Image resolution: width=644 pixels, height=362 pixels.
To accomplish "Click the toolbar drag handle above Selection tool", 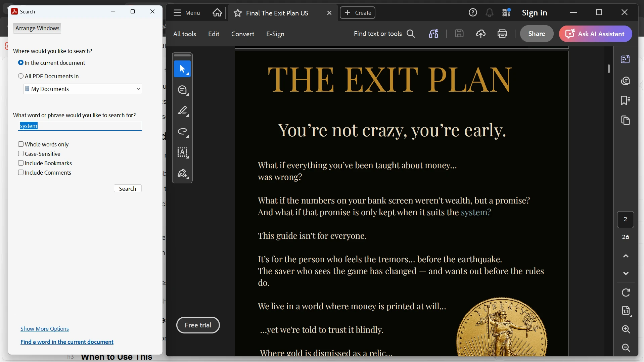I will point(182,56).
